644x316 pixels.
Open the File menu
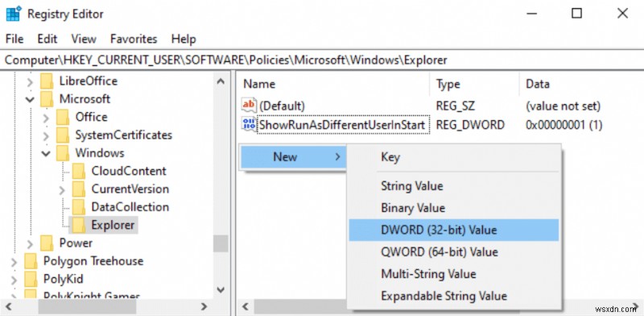click(14, 39)
